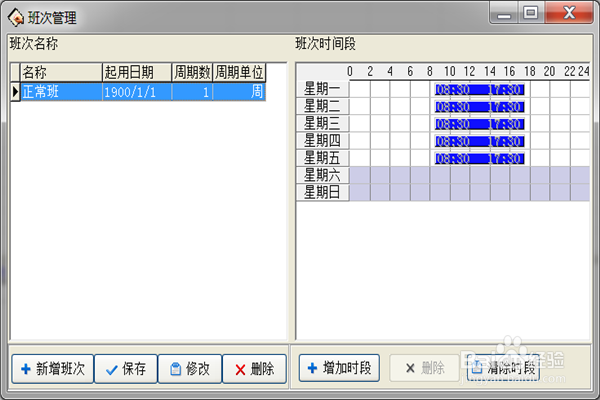Save shift with 保存 button
Image resolution: width=600 pixels, height=400 pixels.
pyautogui.click(x=126, y=369)
